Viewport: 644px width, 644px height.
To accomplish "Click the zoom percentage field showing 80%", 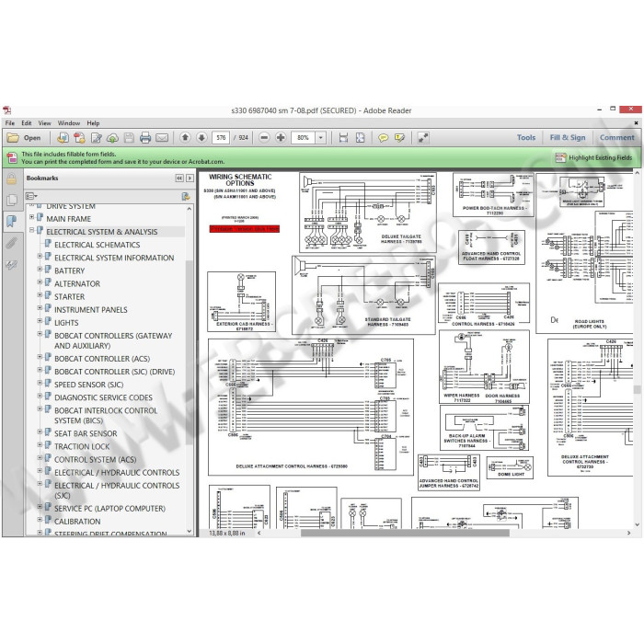I will click(303, 138).
